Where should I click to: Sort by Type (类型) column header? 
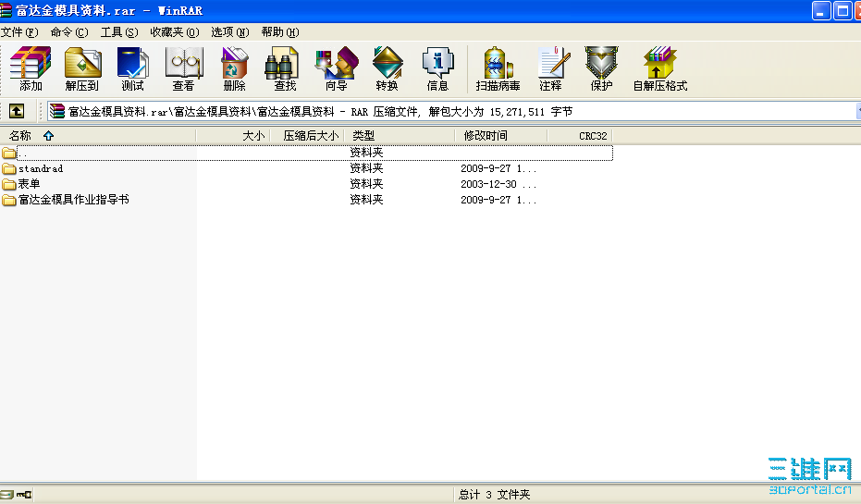(x=400, y=136)
